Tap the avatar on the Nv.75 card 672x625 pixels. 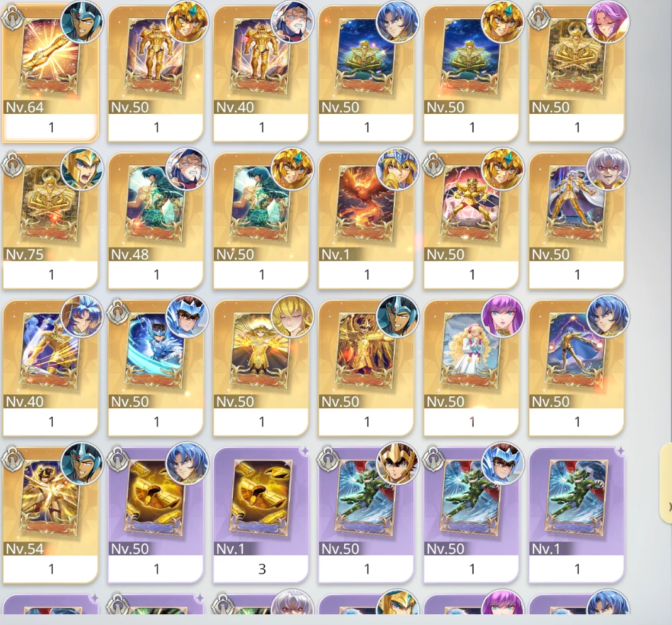(x=82, y=169)
